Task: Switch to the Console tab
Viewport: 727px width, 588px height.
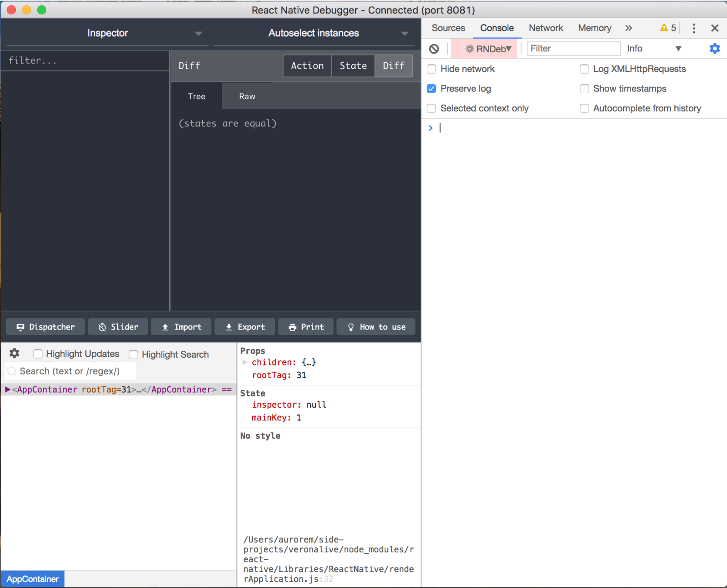Action: [497, 28]
